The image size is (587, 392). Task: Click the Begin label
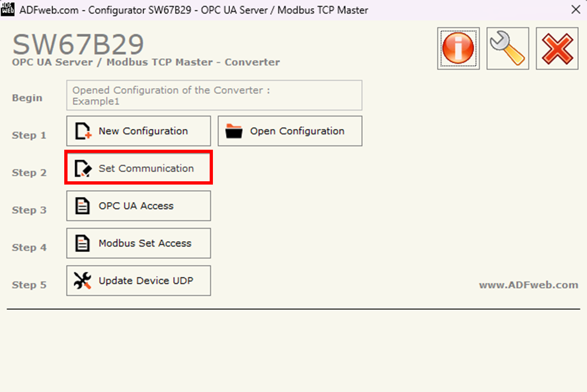[27, 98]
